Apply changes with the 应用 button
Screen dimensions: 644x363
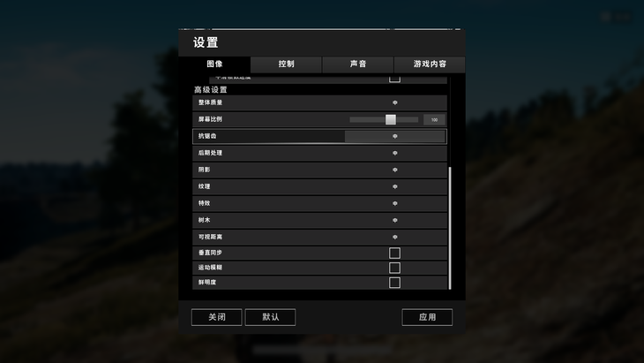427,317
